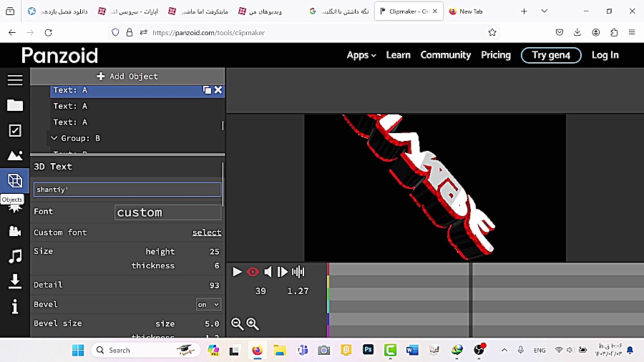The width and height of the screenshot is (644, 362).
Task: Open the Download render panel
Action: [x=15, y=282]
